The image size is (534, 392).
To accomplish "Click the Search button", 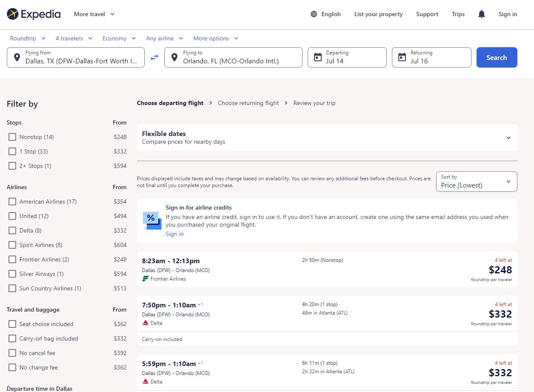I will (x=497, y=57).
